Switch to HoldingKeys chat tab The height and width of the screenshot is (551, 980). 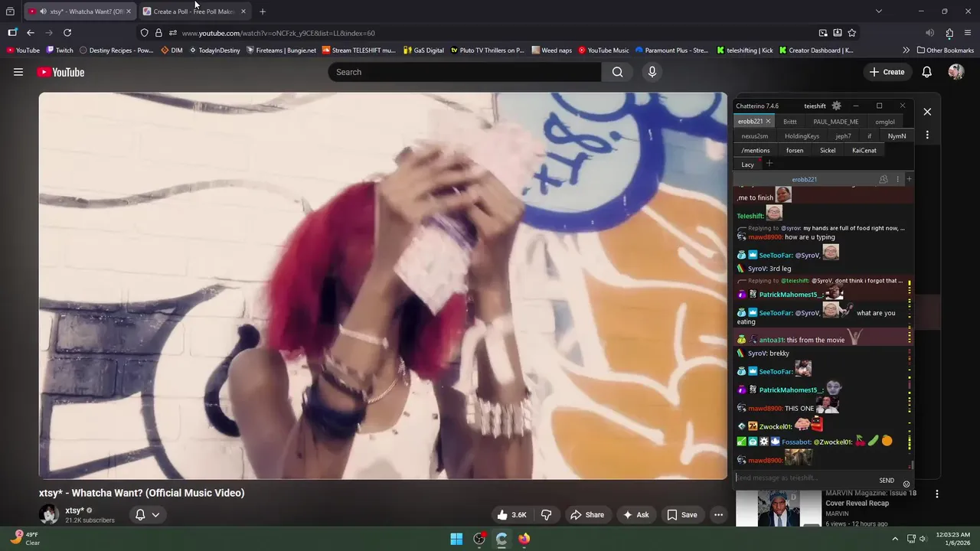[802, 136]
